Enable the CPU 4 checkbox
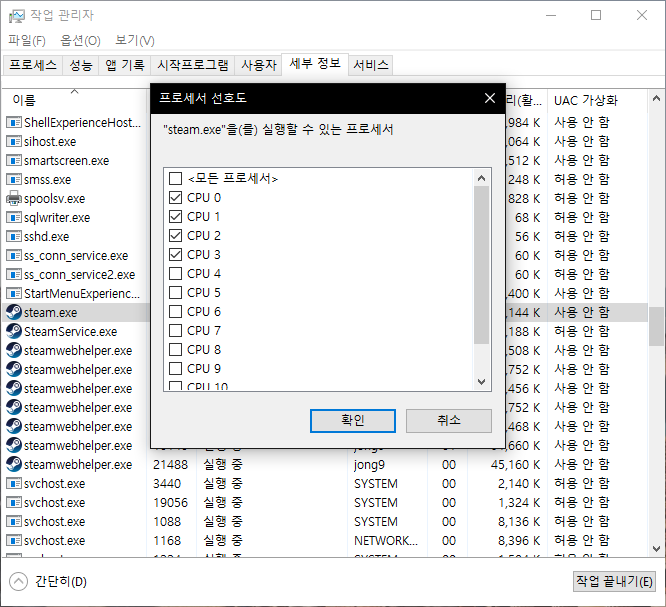Viewport: 666px width, 607px height. point(175,274)
